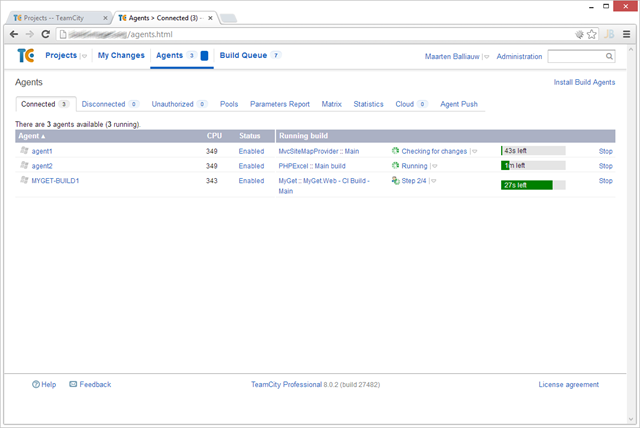The height and width of the screenshot is (428, 640).
Task: Click the search magnifier icon
Action: coord(609,56)
